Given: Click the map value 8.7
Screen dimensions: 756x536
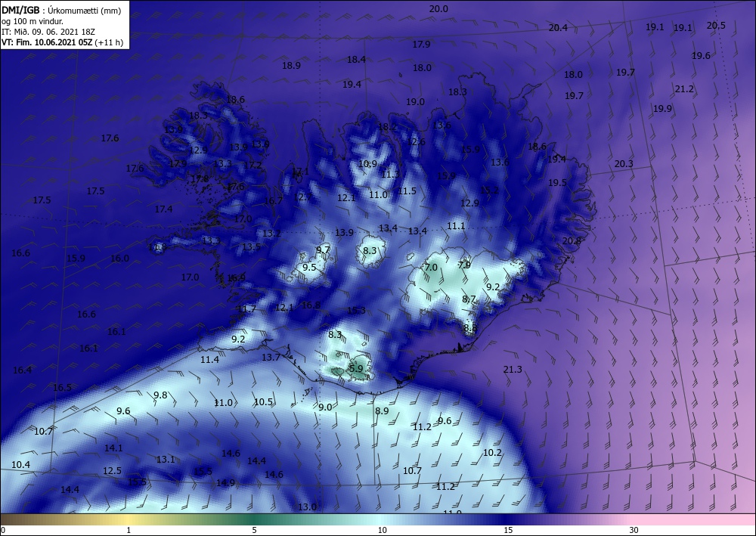Looking at the screenshot, I should click(469, 299).
